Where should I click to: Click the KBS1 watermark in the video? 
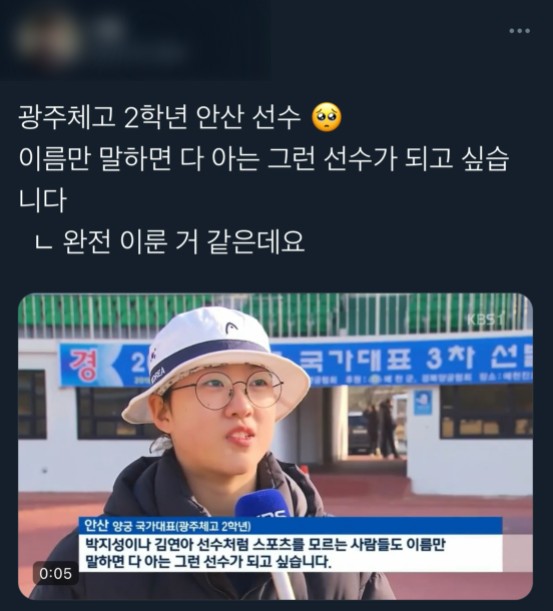point(485,320)
